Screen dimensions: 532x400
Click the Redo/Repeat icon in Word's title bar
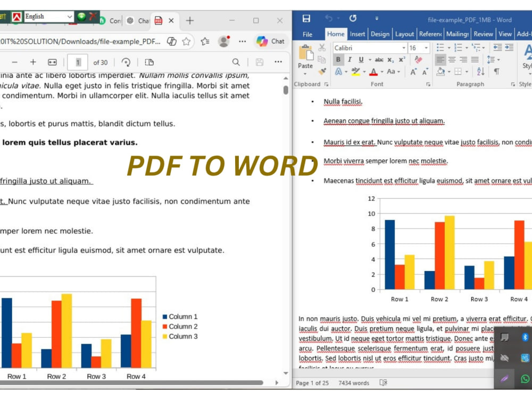[x=353, y=18]
